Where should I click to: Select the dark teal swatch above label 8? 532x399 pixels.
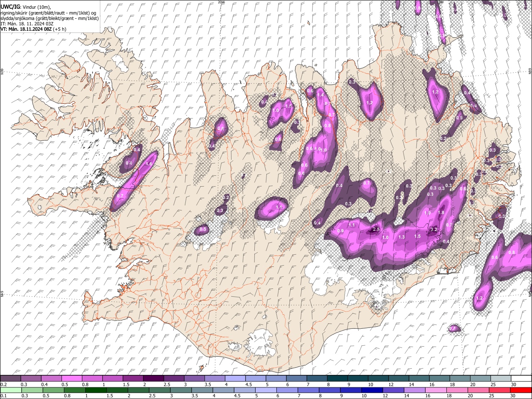click(337, 379)
